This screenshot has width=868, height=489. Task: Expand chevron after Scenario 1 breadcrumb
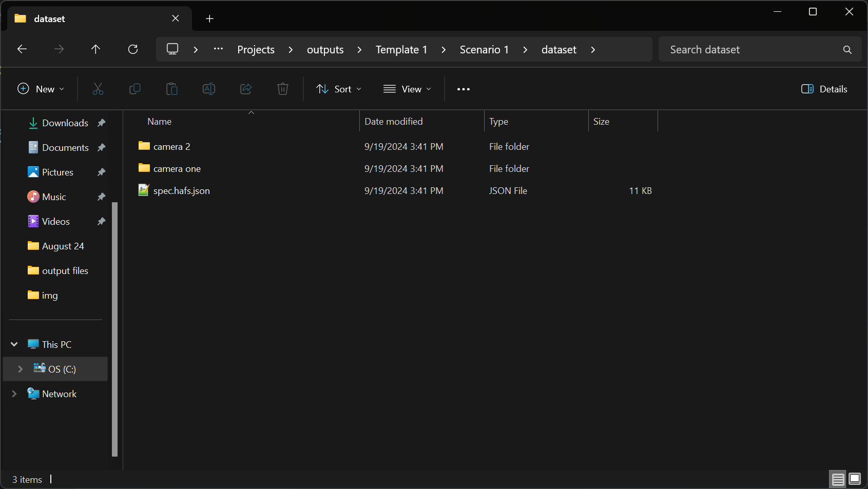coord(525,49)
